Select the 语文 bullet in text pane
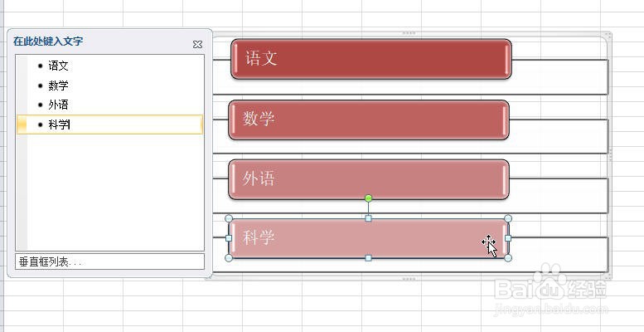Image resolution: width=644 pixels, height=332 pixels. (58, 66)
